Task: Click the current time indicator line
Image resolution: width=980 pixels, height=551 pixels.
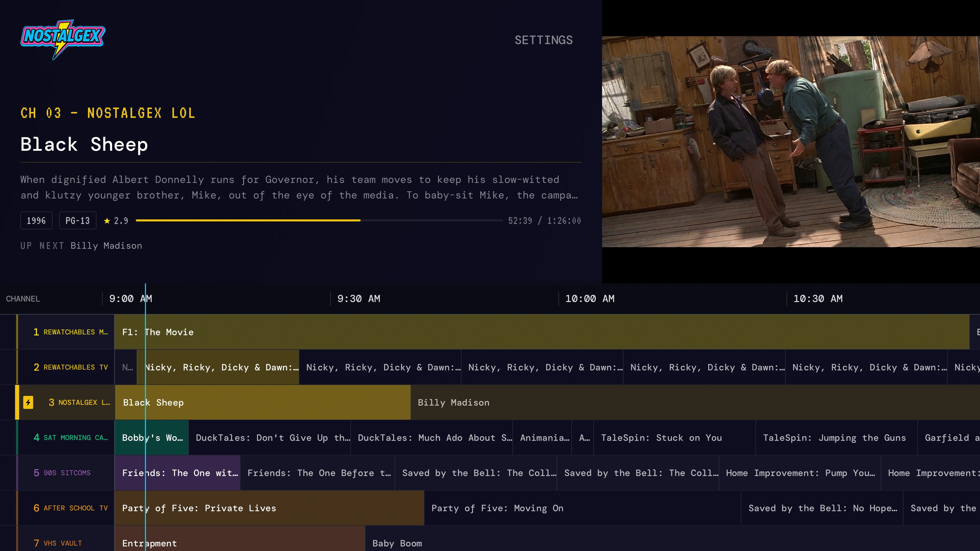Action: coord(145,417)
